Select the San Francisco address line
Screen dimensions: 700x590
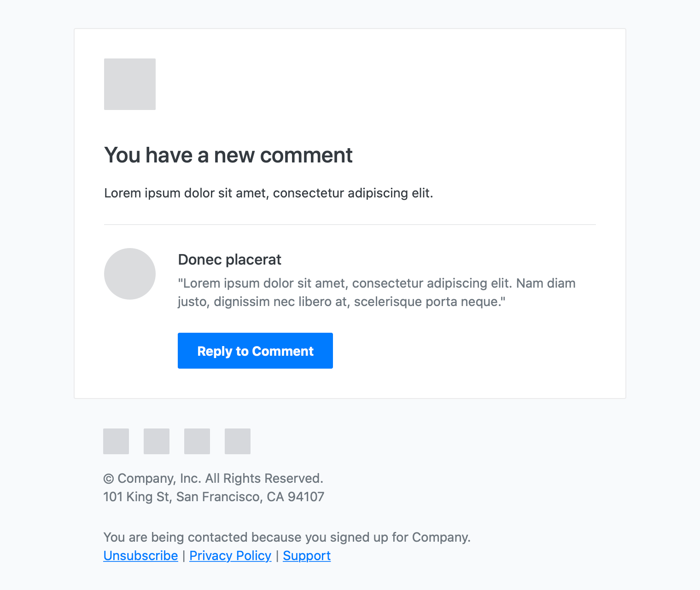coord(214,497)
